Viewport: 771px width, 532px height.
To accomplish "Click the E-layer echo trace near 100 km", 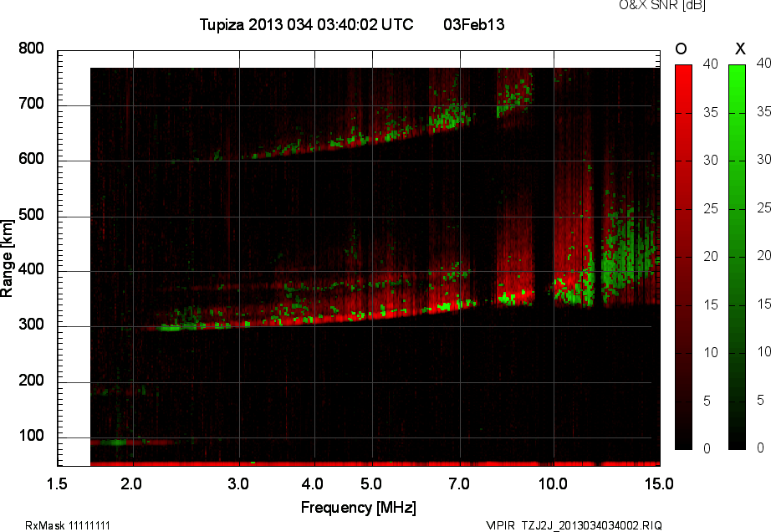I will pos(132,442).
